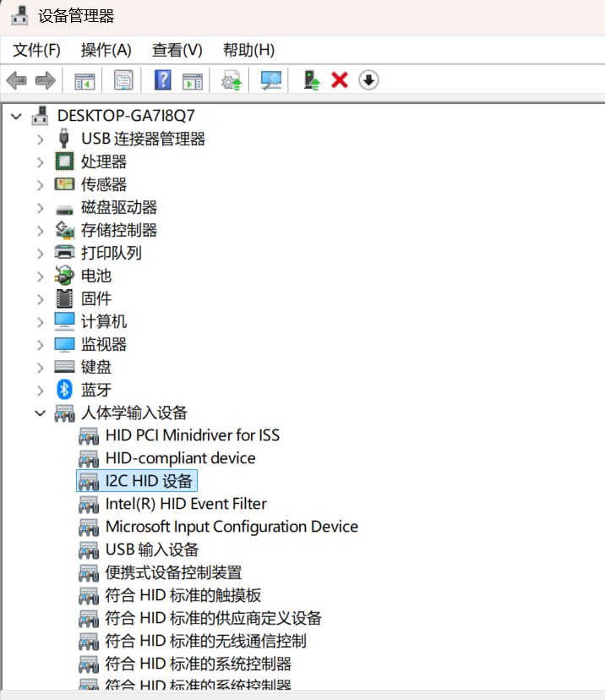Click the 固件 firmware chip icon
Viewport: 605px width, 700px height.
pos(64,298)
